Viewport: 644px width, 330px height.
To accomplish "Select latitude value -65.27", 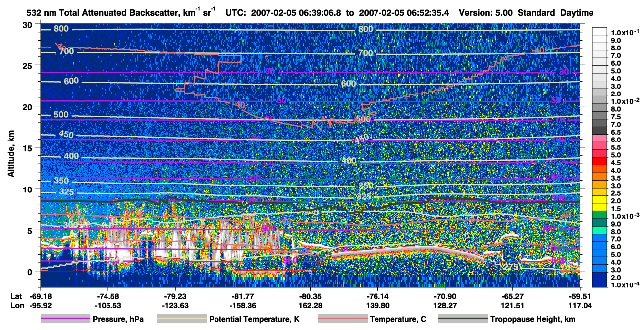I will 512,296.
